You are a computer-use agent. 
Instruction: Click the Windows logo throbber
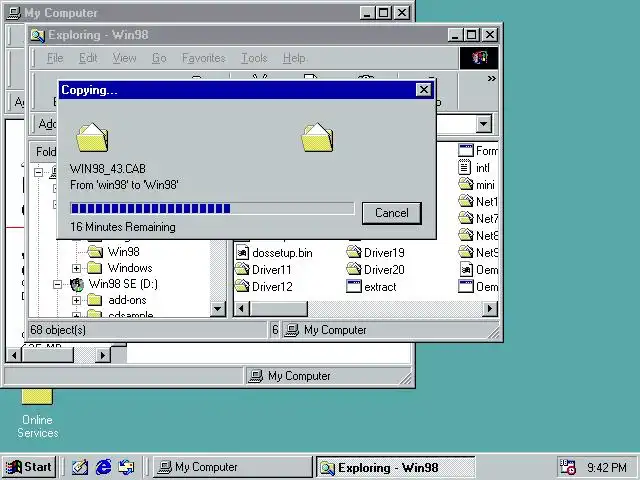[x=479, y=58]
